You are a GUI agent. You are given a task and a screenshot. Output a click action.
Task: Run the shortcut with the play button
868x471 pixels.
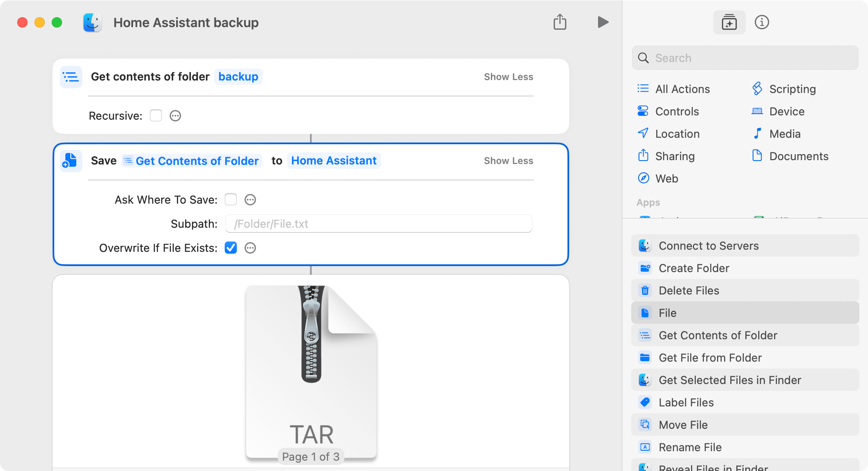[x=603, y=22]
